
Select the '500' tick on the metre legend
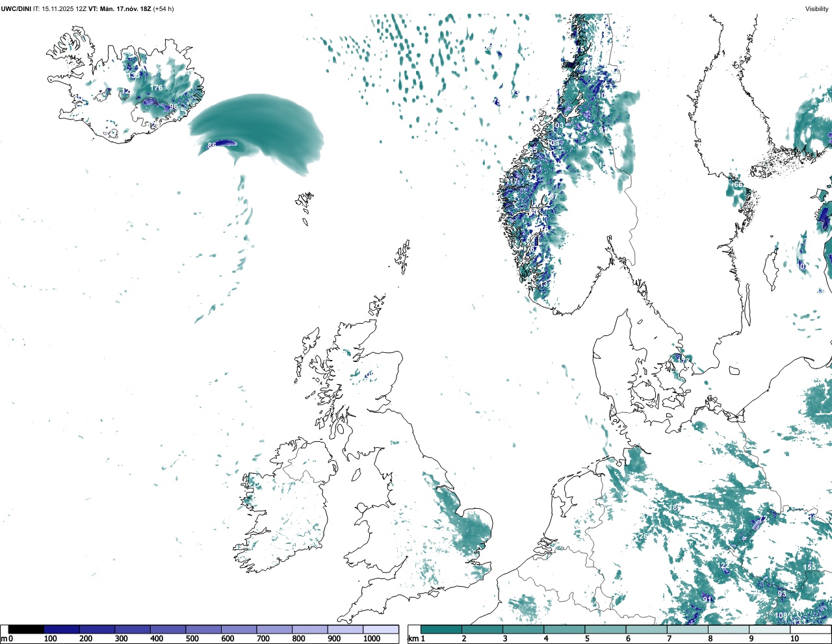coord(192,639)
